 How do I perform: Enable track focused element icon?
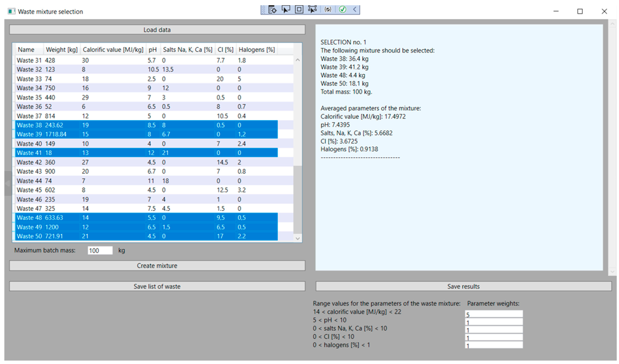(x=312, y=10)
